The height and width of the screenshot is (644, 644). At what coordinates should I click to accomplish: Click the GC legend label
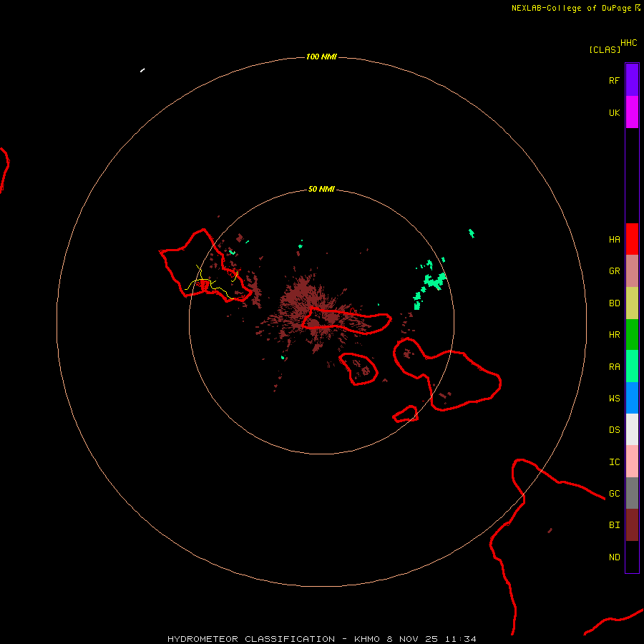coord(614,494)
